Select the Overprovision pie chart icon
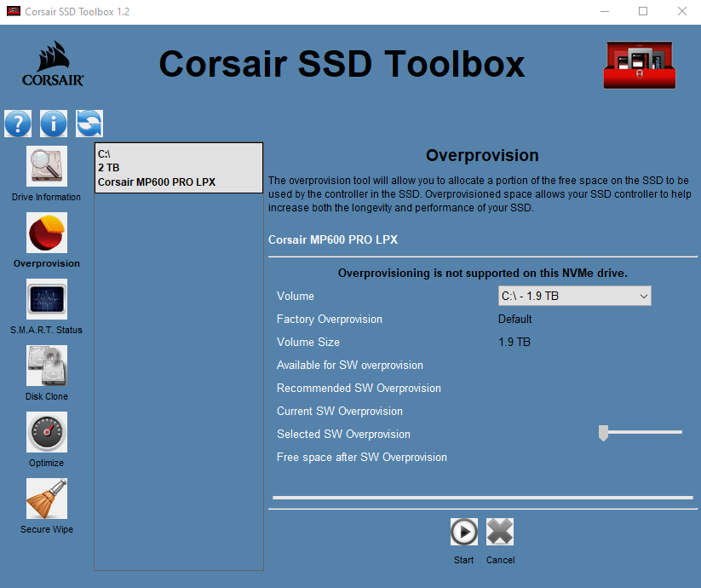Screen dimensions: 701x588 point(47,233)
